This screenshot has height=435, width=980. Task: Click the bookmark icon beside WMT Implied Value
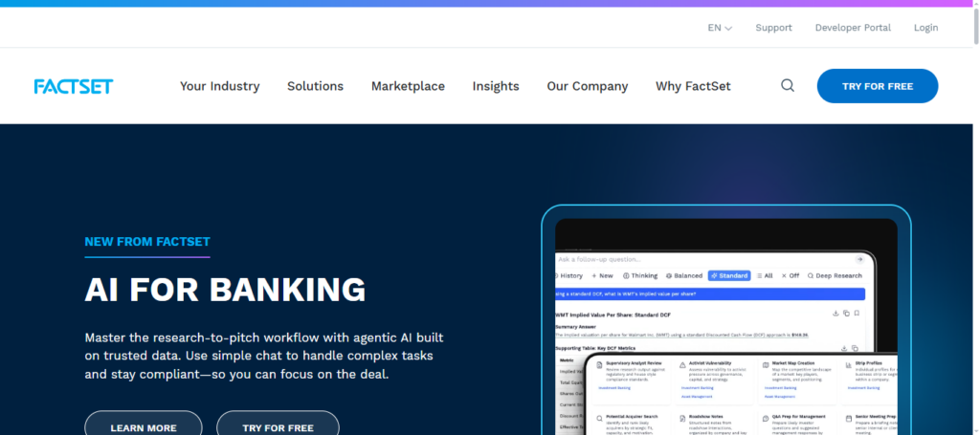click(x=857, y=313)
